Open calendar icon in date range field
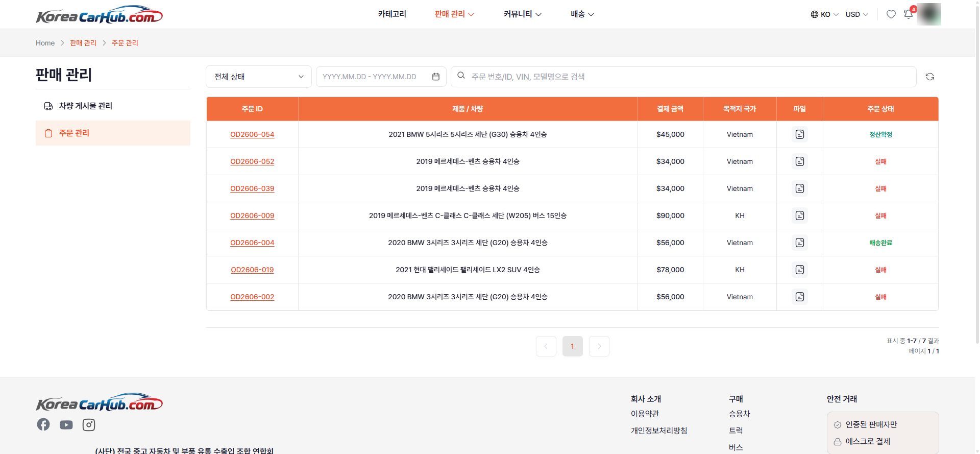This screenshot has height=454, width=980. point(435,77)
